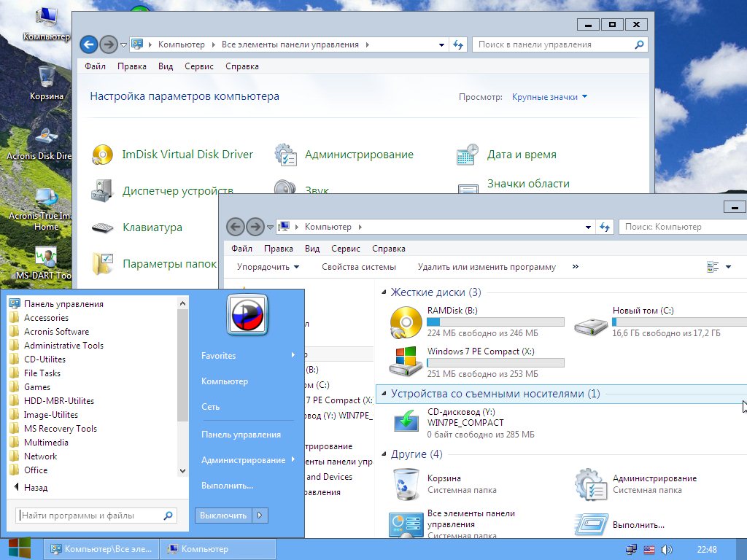The width and height of the screenshot is (747, 560).
Task: Click the Корзина icon on desktop
Action: tap(46, 76)
